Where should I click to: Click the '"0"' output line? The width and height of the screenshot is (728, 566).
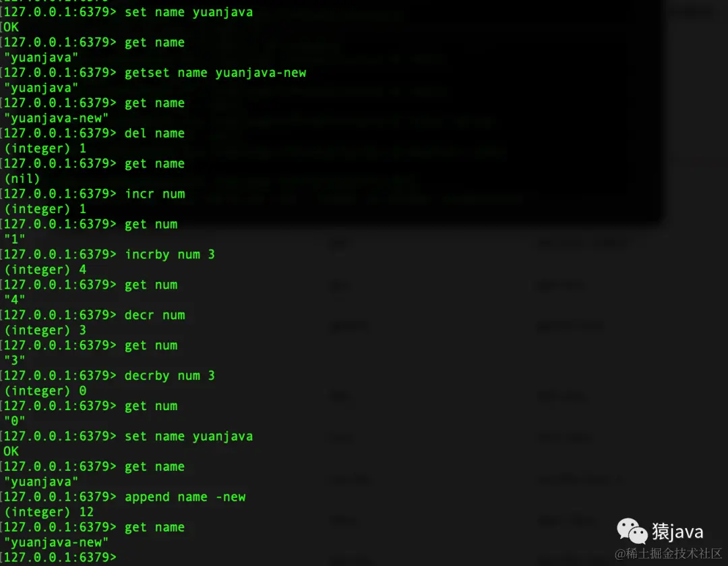14,421
